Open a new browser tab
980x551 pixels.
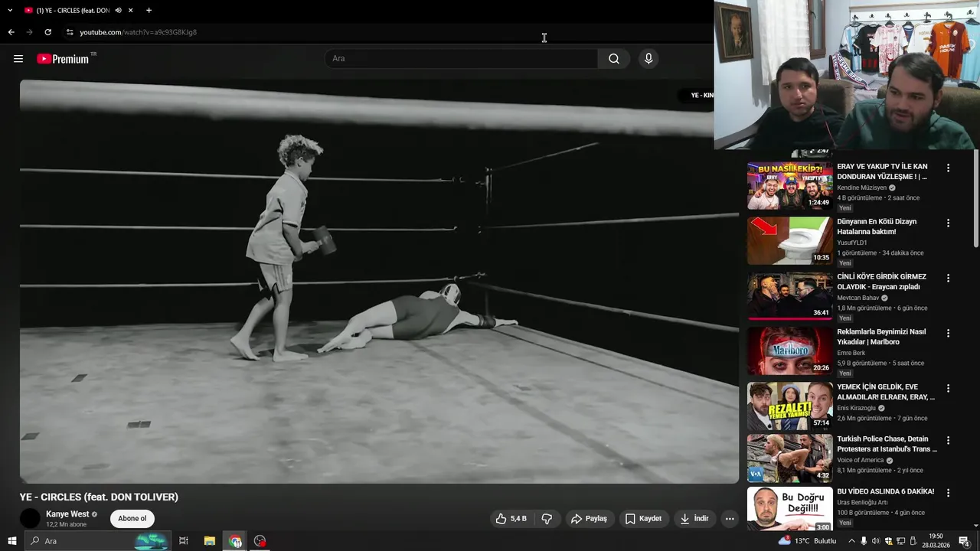[x=149, y=11]
